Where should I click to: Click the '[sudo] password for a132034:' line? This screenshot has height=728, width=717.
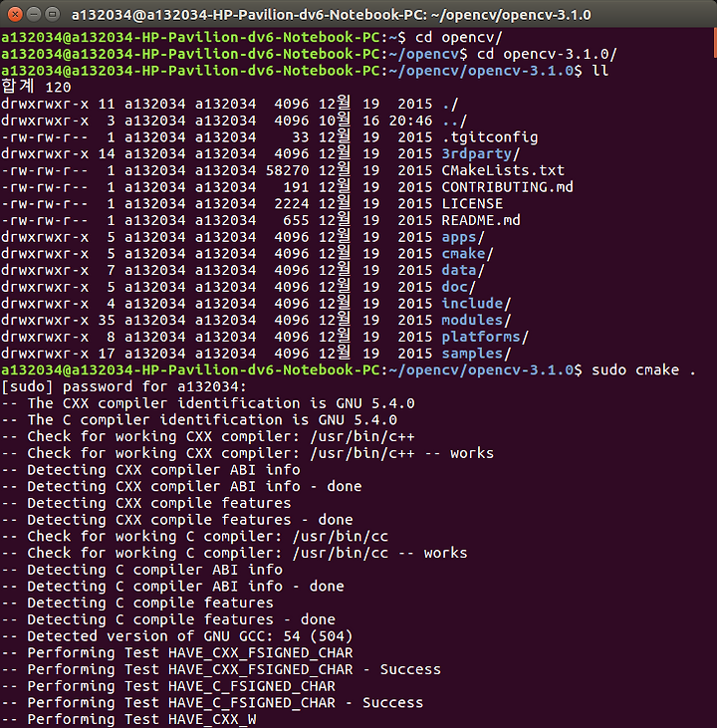(124, 386)
